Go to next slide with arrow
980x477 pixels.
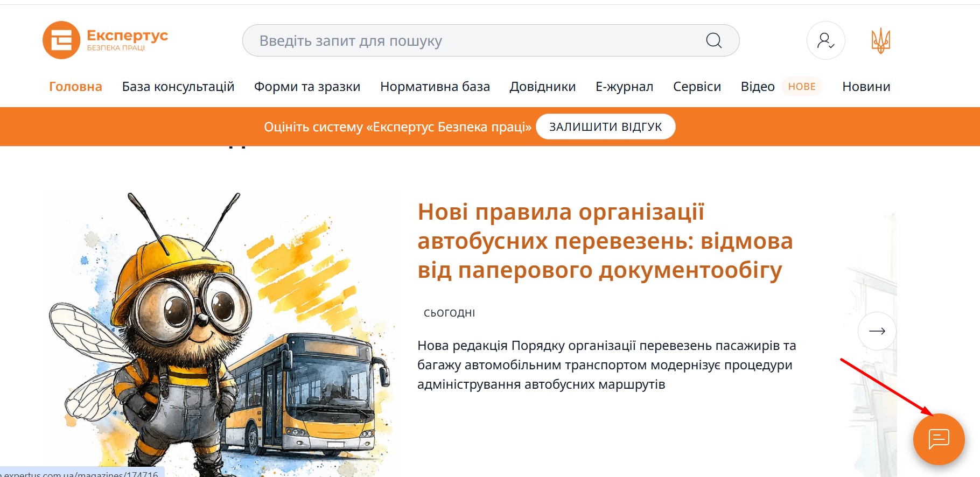tap(877, 331)
